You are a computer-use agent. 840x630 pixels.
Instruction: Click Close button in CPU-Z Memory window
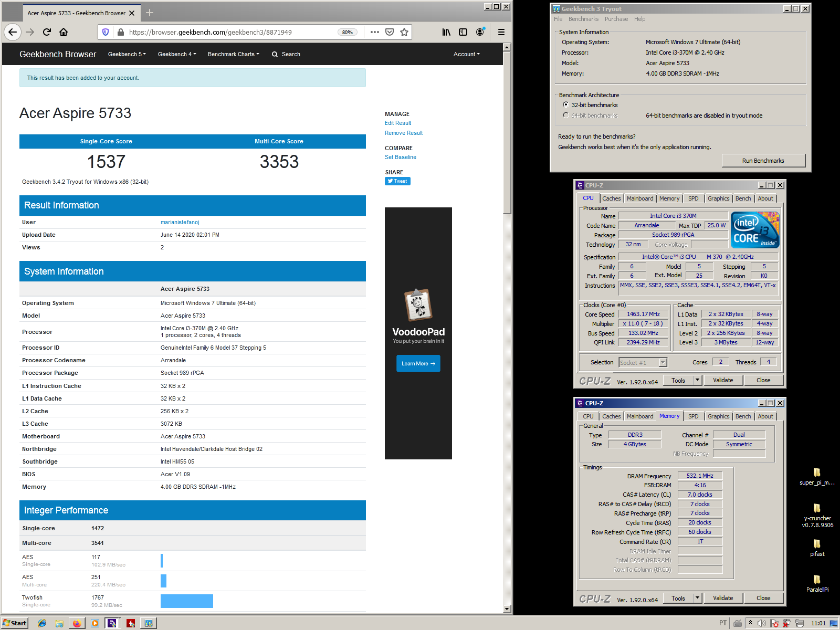(x=763, y=598)
